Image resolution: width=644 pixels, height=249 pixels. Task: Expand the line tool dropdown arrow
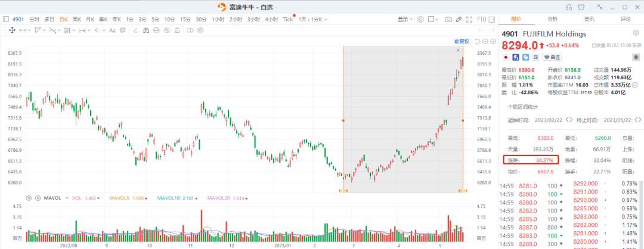[29, 30]
